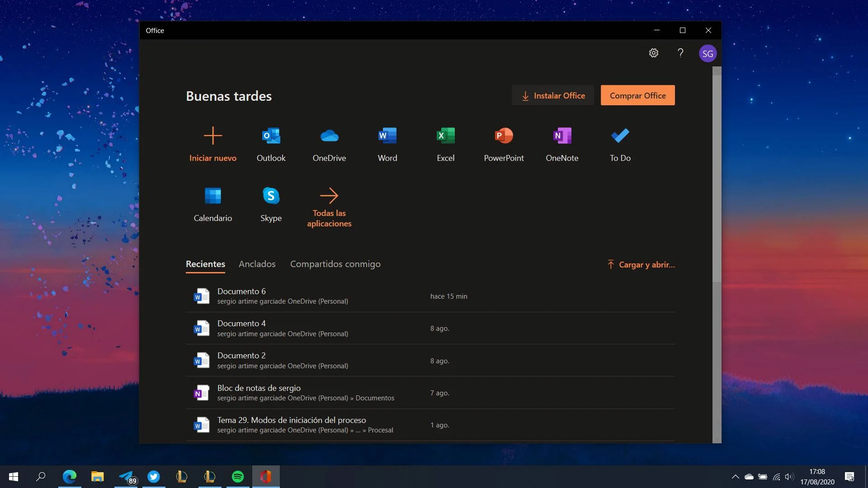Click the Word icon beside Documento 2
Image resolution: width=868 pixels, height=488 pixels.
(x=202, y=361)
